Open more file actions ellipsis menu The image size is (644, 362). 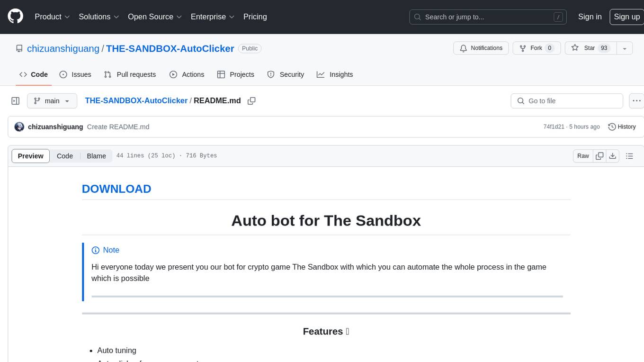[636, 101]
